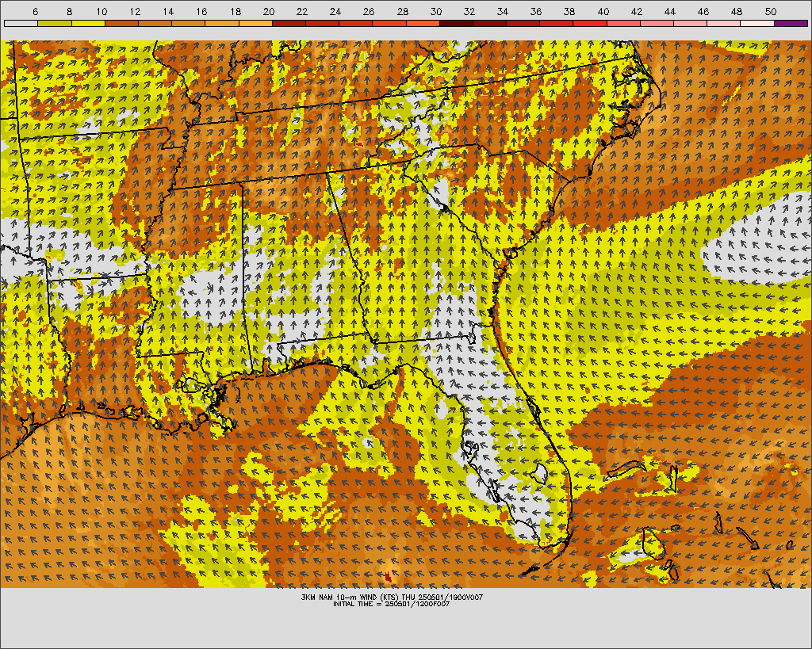Viewport: 812px width, 649px height.
Task: Click the legend label "20"
Action: point(268,11)
